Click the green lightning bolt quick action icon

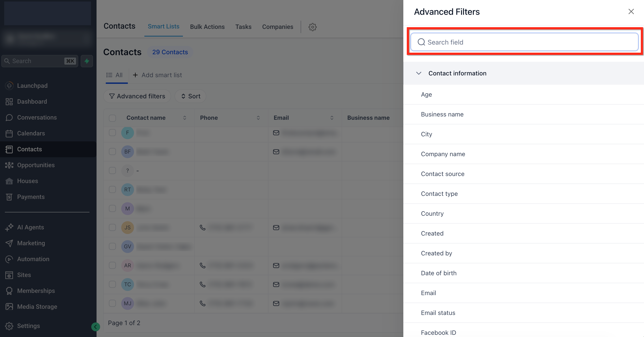(x=87, y=61)
